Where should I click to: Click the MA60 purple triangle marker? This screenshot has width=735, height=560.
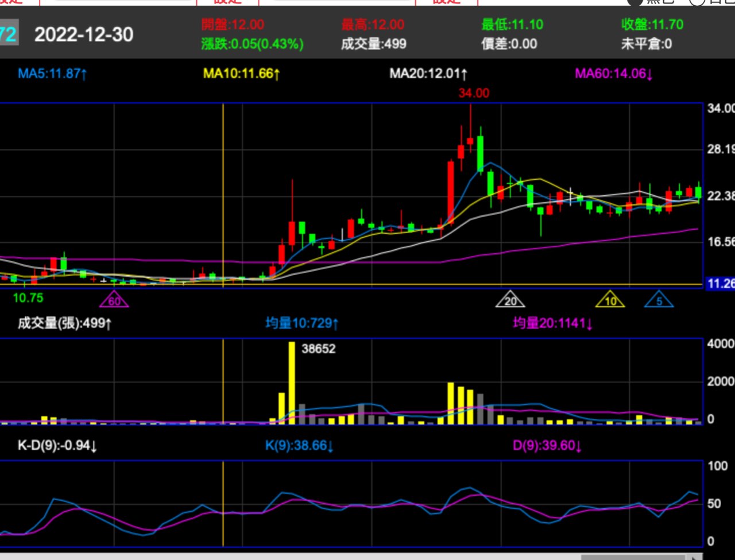[x=114, y=300]
